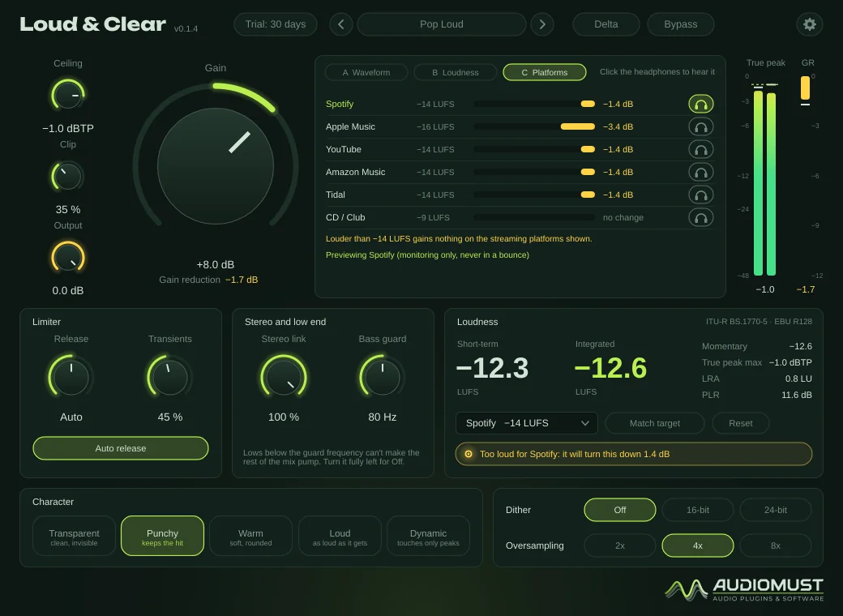Choose the Transparent character mode
Screen dimensions: 843x616
tap(75, 536)
